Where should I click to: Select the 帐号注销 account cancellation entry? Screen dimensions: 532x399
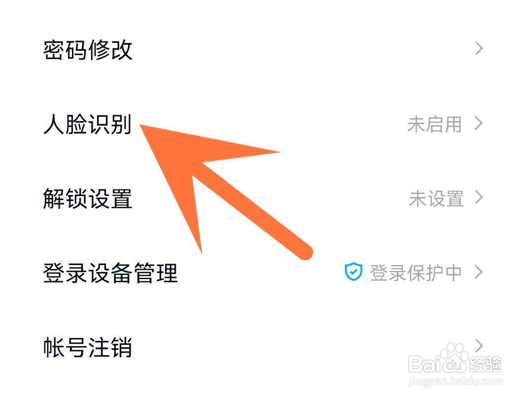pyautogui.click(x=88, y=347)
